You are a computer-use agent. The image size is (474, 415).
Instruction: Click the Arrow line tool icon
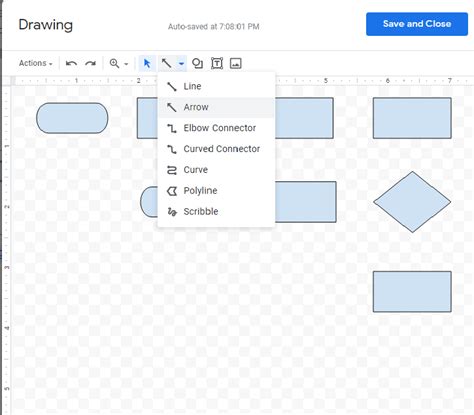(x=166, y=63)
